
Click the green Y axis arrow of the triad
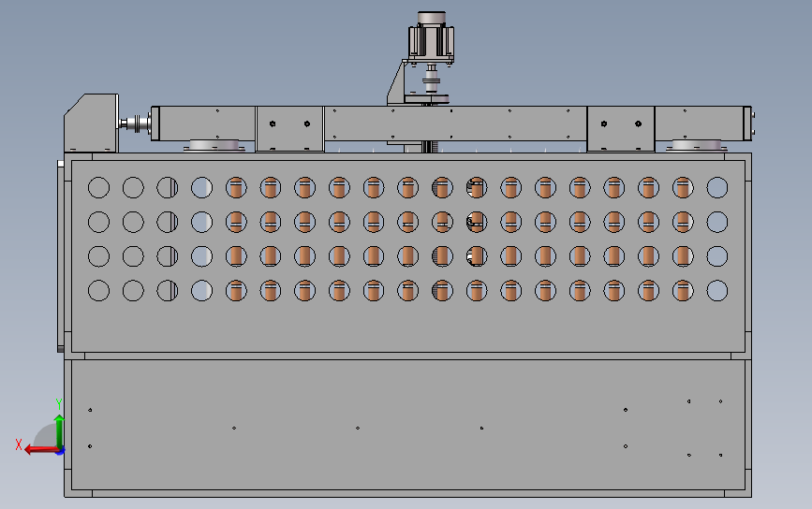coord(59,430)
